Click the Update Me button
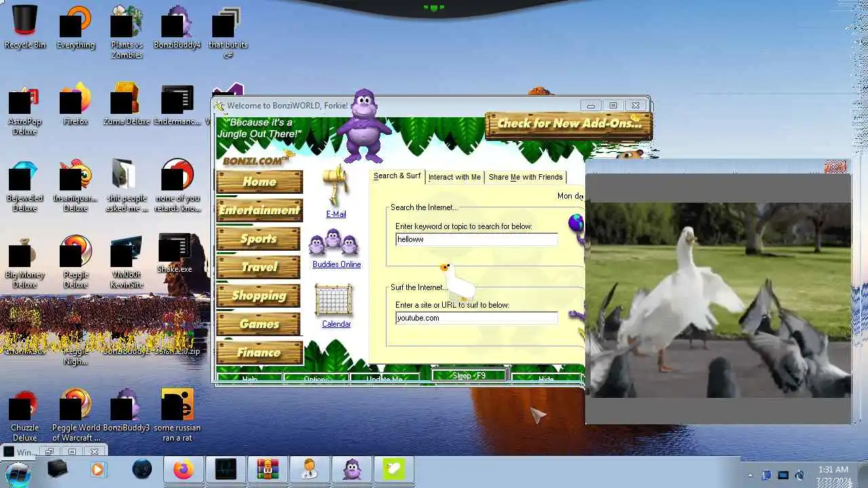868x488 pixels. tap(384, 379)
